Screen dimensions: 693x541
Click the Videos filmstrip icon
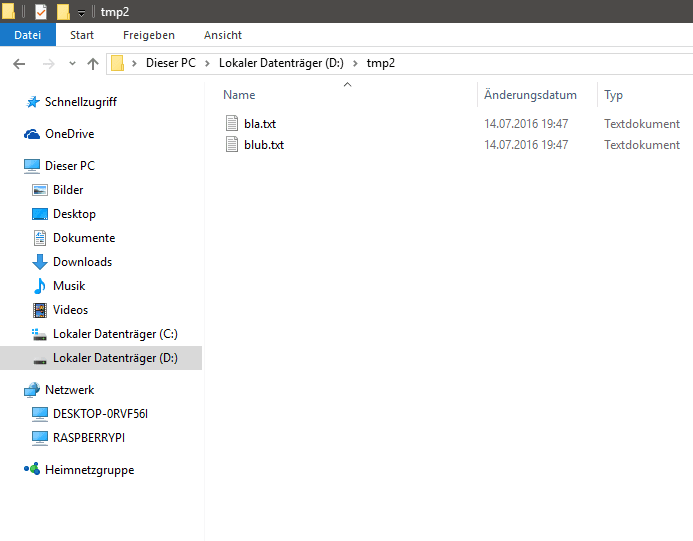click(40, 310)
